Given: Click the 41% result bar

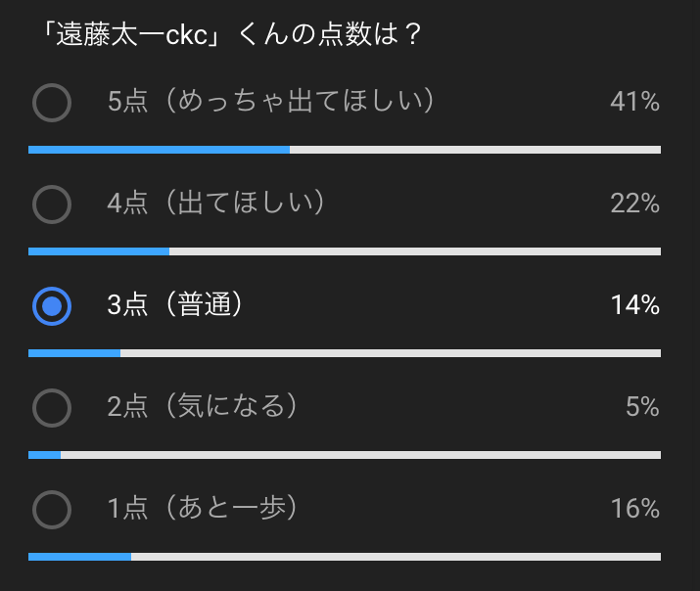Looking at the screenshot, I should point(345,150).
